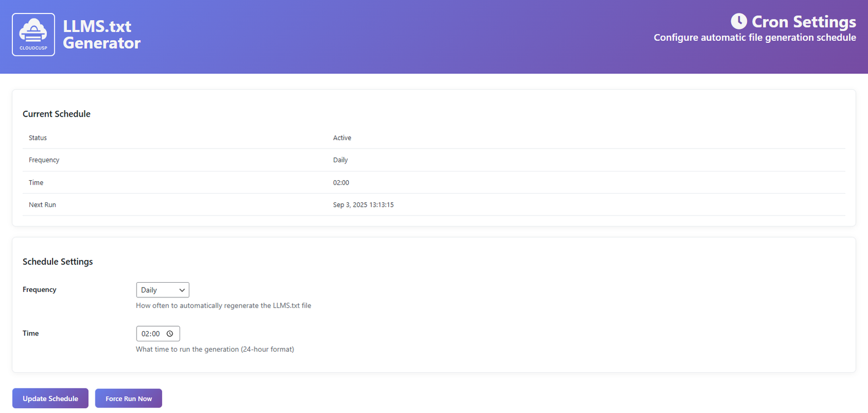Click the Schedule Settings heading
868x413 pixels.
pos(58,262)
